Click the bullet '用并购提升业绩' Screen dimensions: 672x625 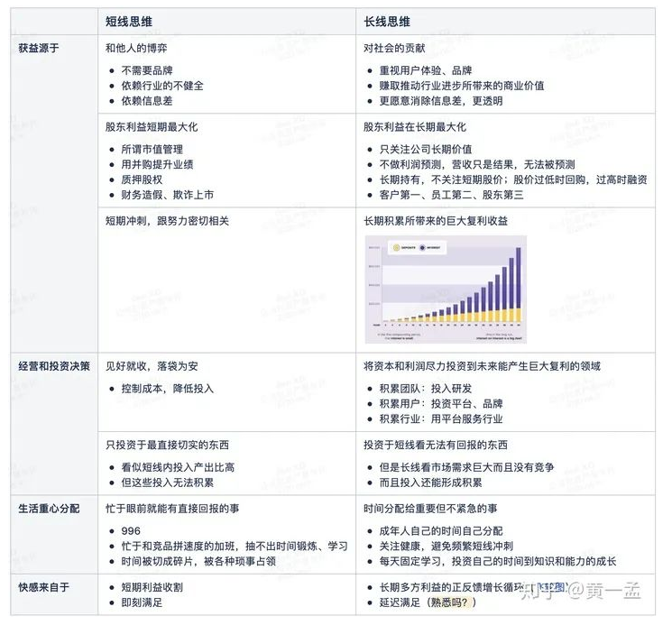coord(157,164)
